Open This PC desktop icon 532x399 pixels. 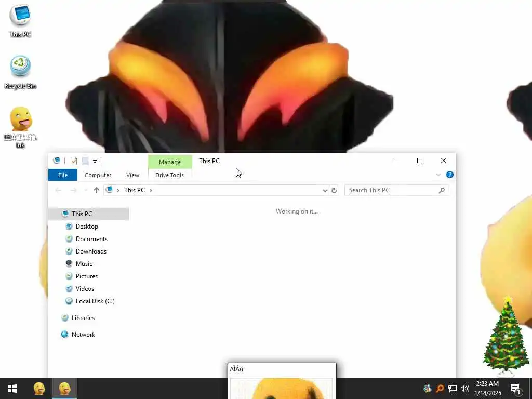20,20
